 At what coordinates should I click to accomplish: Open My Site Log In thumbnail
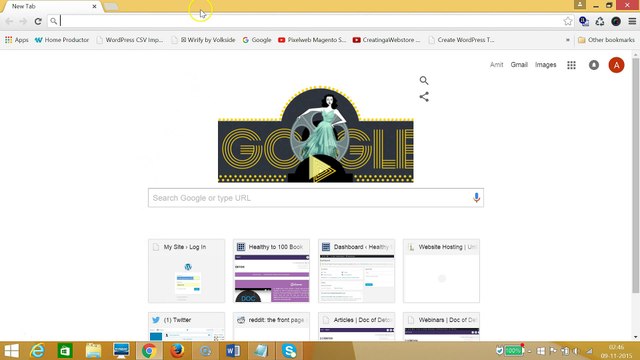[187, 271]
